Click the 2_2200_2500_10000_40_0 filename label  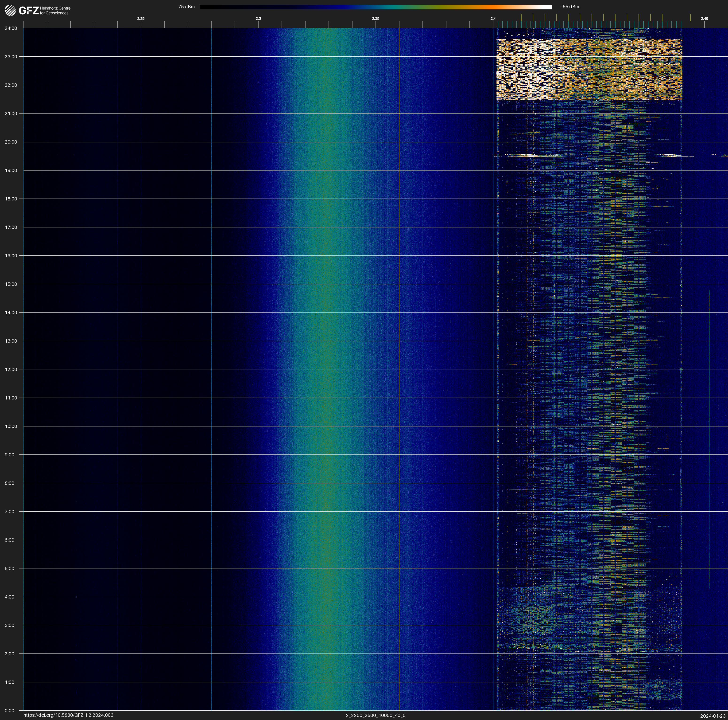375,715
